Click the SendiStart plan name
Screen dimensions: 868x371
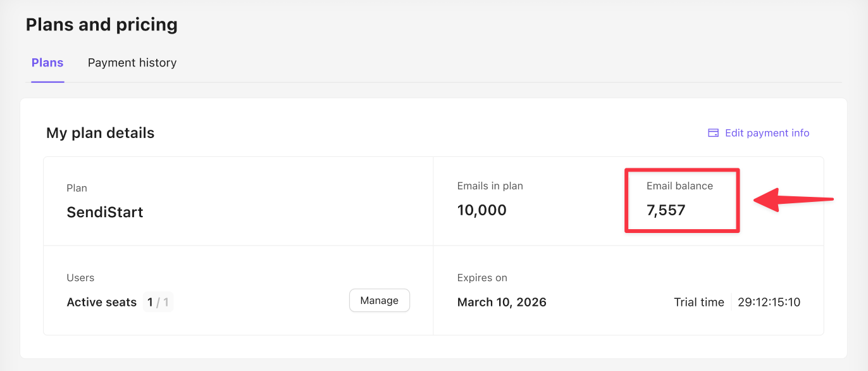click(x=105, y=212)
